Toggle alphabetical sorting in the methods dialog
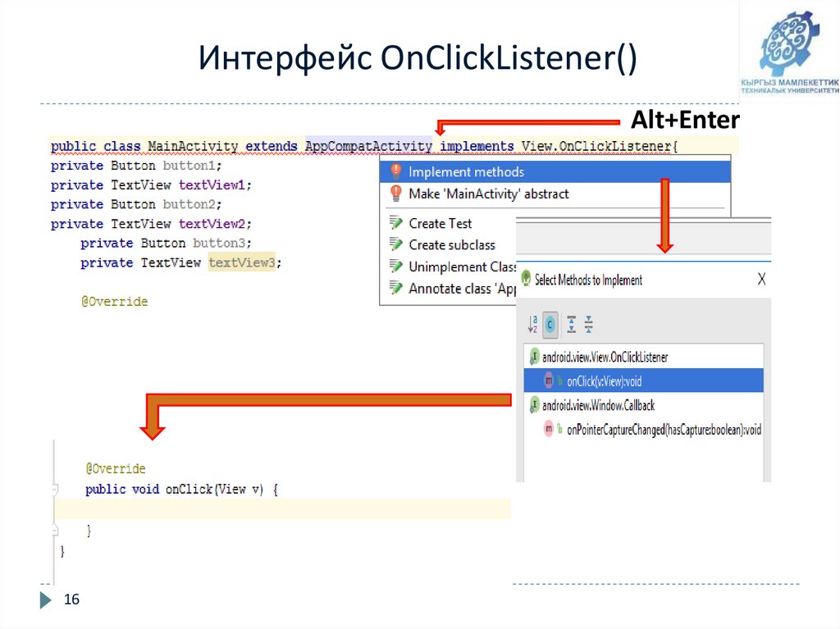The height and width of the screenshot is (629, 840). (x=532, y=324)
